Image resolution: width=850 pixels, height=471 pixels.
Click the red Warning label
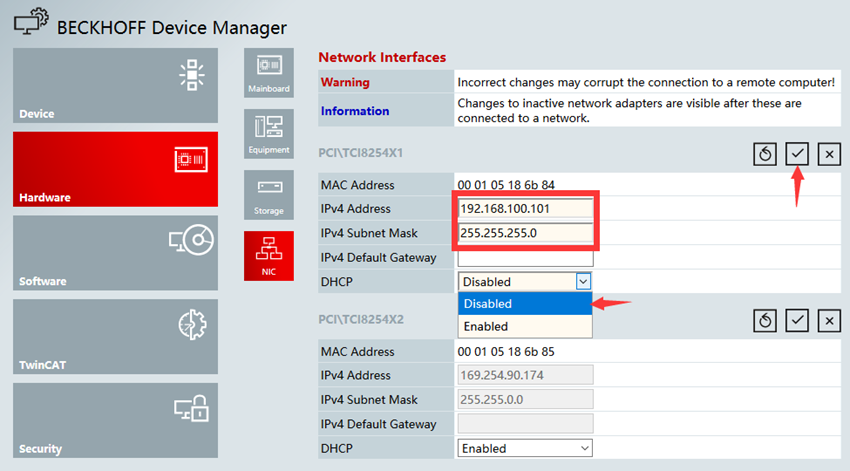click(345, 82)
